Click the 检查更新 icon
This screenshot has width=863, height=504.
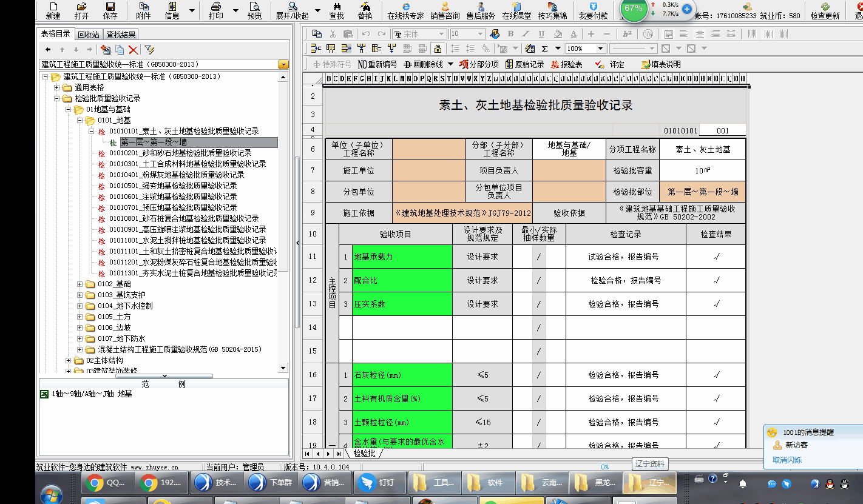pos(825,10)
